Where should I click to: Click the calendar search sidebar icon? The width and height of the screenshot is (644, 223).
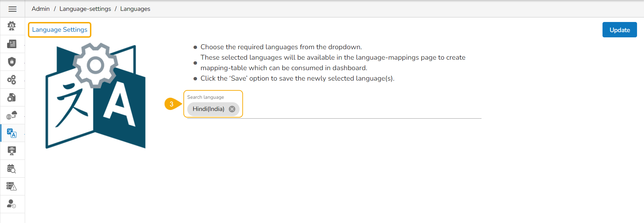click(x=12, y=169)
